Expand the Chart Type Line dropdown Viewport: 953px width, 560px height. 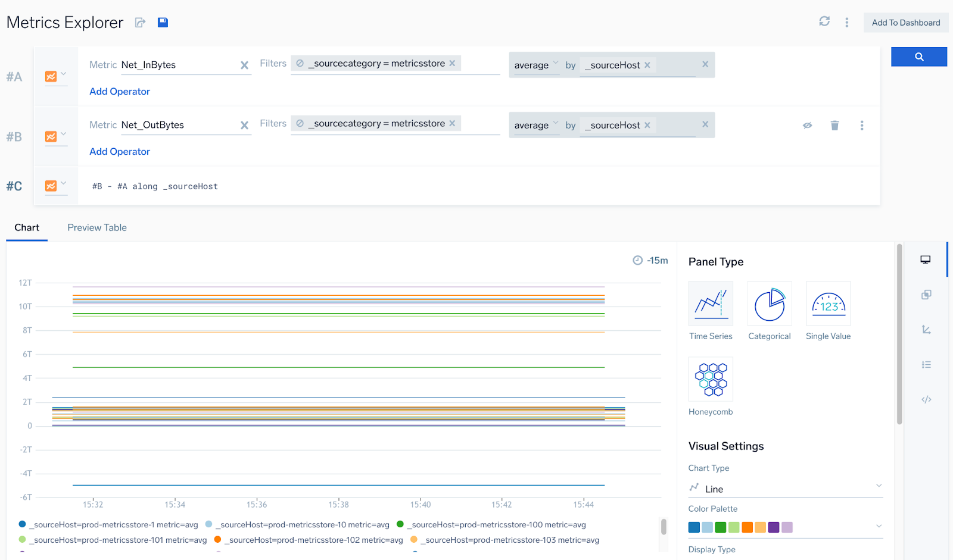(785, 489)
